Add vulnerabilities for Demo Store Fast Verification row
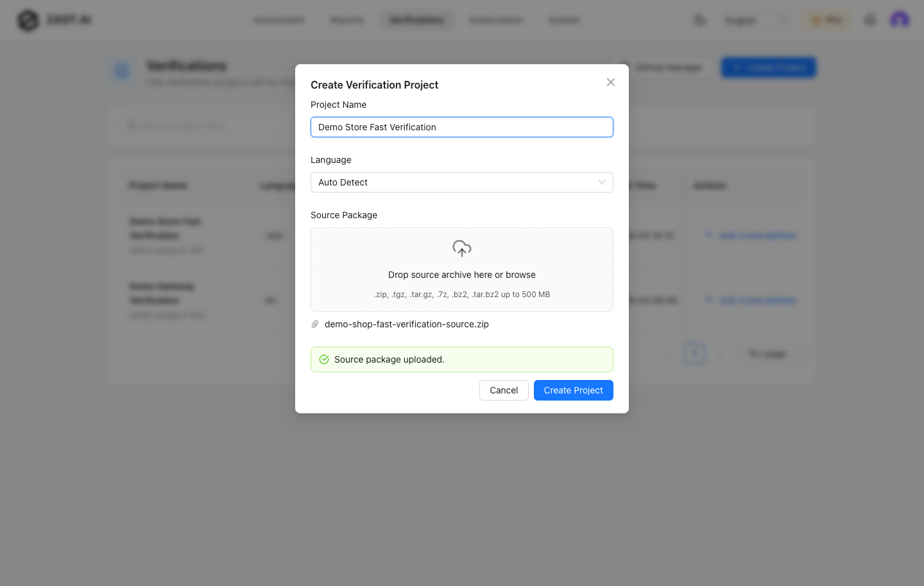 tap(751, 236)
